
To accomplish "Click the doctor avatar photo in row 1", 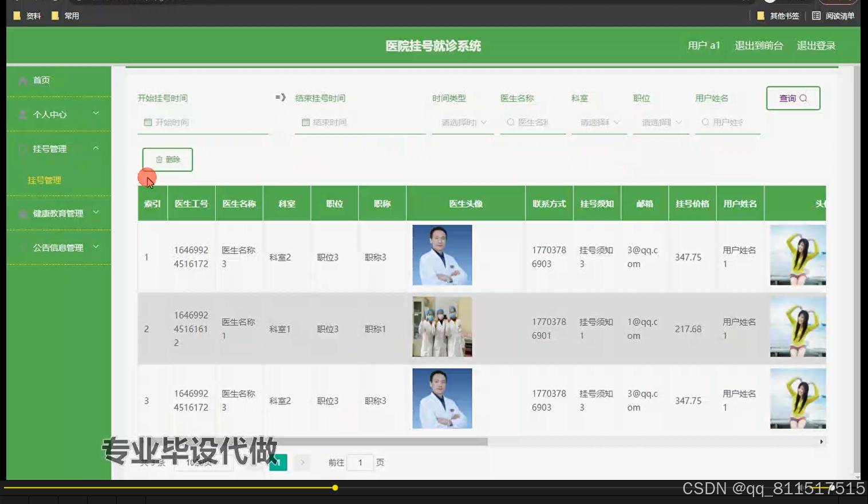I will (441, 255).
